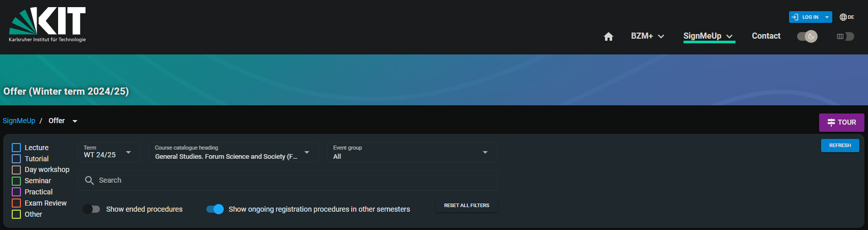Viewport: 868px width, 230px height.
Task: Click the Offer (Winter term 2024/25) heading
Action: click(66, 92)
